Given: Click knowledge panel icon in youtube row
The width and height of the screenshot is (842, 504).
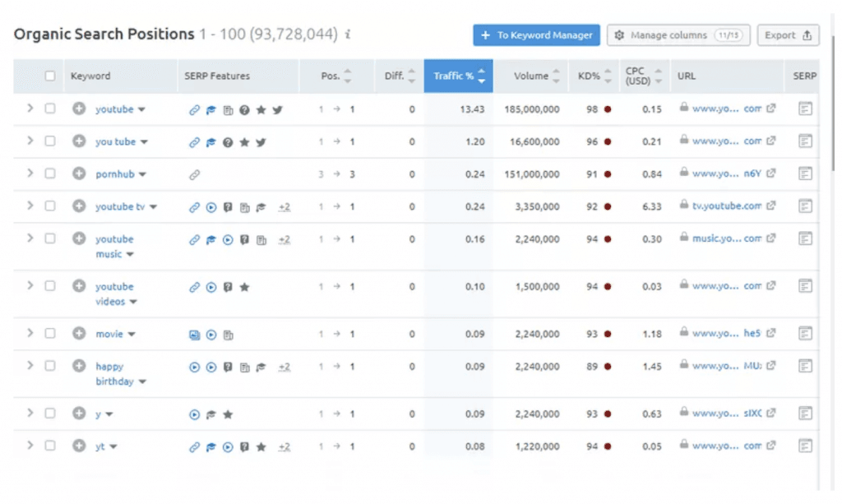Looking at the screenshot, I should (x=211, y=110).
